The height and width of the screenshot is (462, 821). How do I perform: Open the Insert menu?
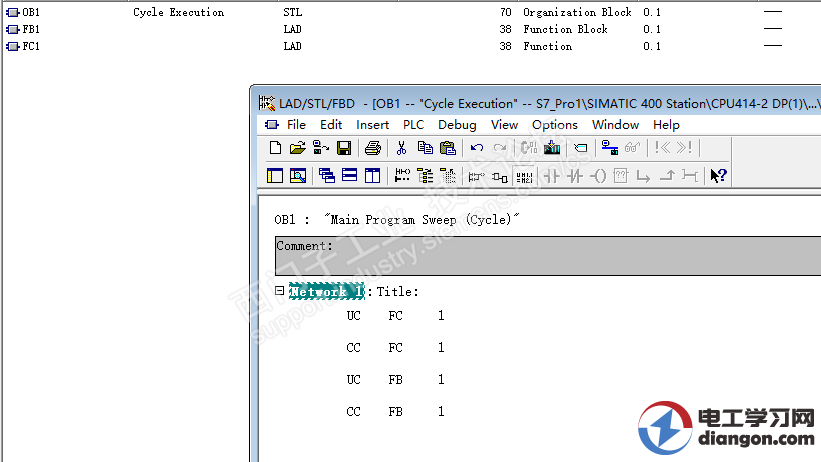(x=372, y=125)
